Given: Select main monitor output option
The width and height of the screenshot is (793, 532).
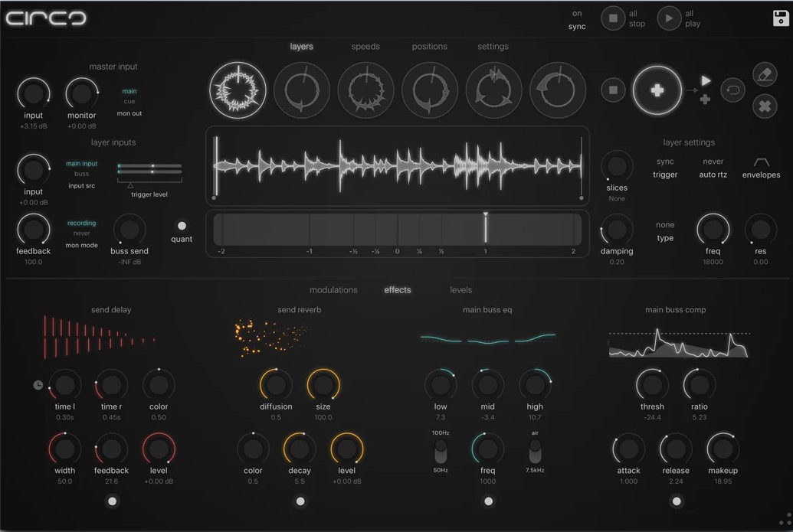Looking at the screenshot, I should pyautogui.click(x=129, y=91).
